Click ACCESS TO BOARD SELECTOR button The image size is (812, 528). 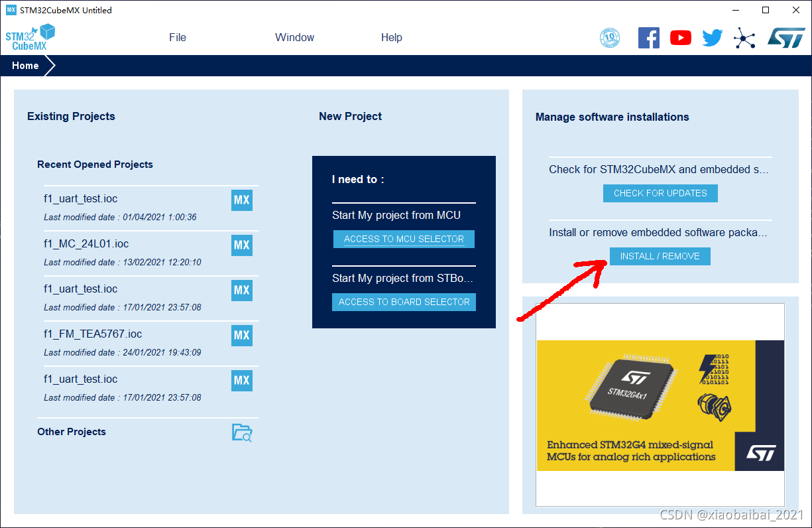click(404, 302)
